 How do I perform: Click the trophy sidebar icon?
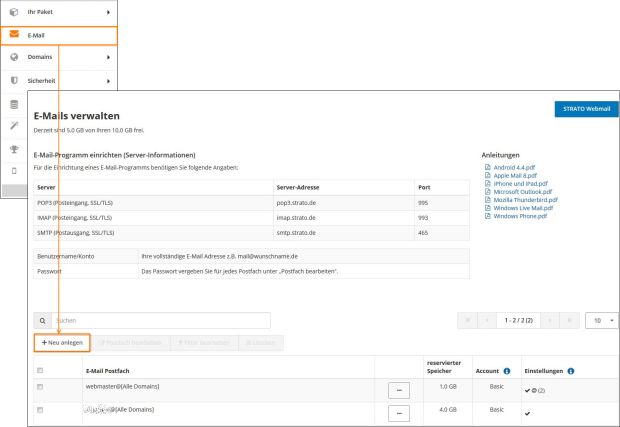pos(14,149)
